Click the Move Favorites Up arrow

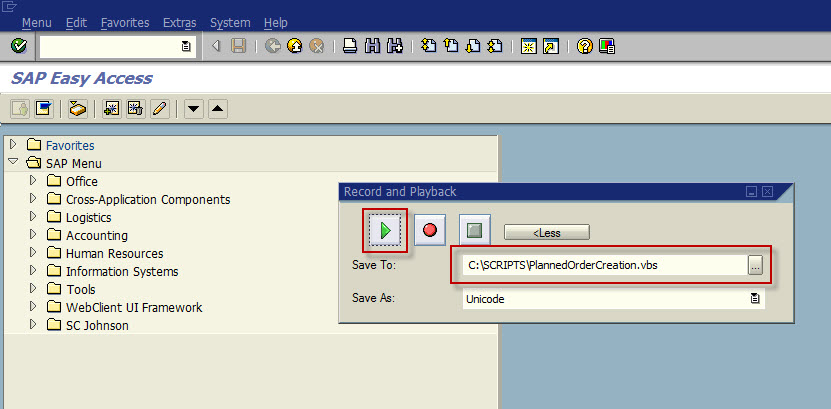(x=218, y=109)
